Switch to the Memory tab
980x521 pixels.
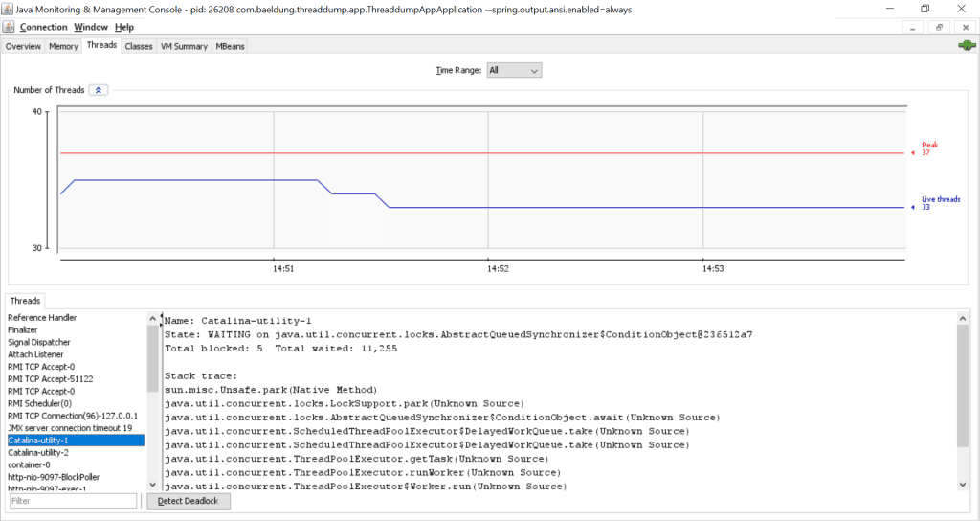tap(63, 46)
